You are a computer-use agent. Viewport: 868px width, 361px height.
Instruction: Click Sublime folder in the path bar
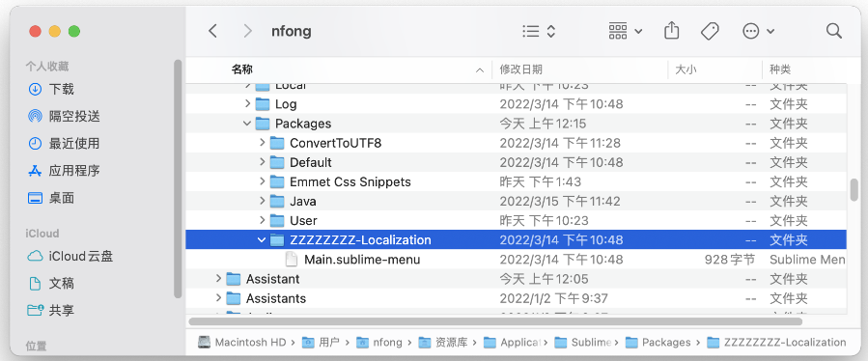[582, 342]
